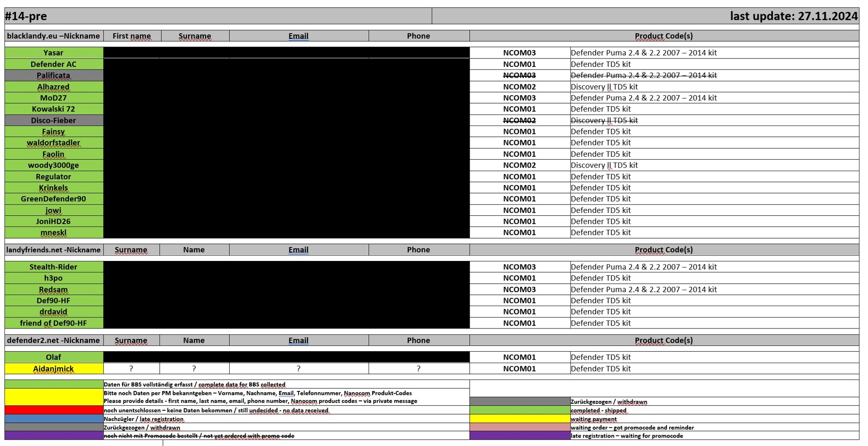Select the "First name" column header
Viewport: 868px width, 446px height.
[131, 36]
